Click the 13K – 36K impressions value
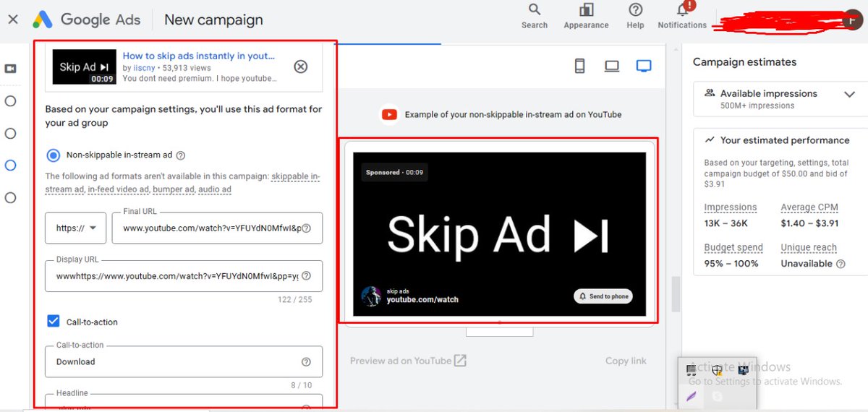Viewport: 868px width, 412px height. [727, 223]
